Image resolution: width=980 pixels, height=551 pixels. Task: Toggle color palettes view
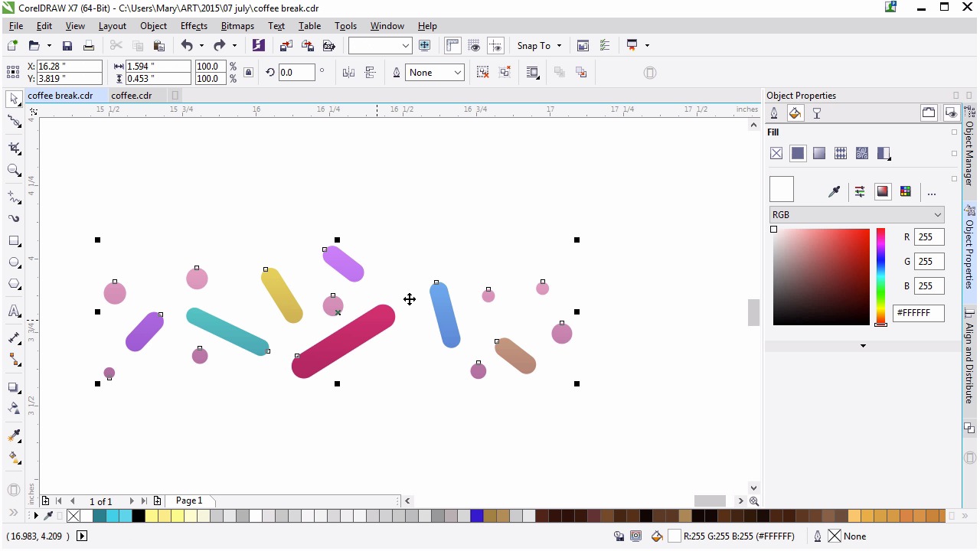[906, 191]
